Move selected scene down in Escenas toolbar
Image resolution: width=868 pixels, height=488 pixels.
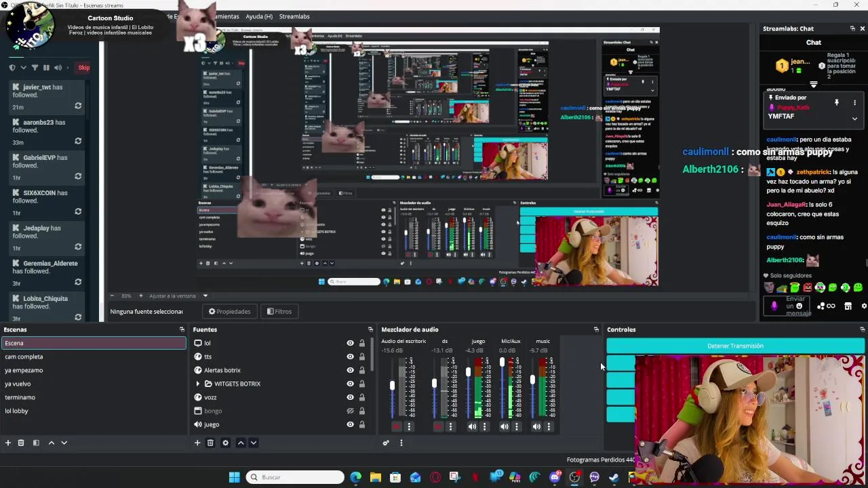coord(64,443)
